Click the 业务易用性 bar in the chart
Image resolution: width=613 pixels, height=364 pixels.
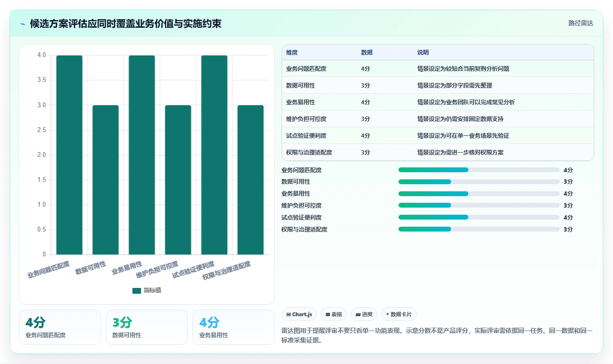coord(142,155)
